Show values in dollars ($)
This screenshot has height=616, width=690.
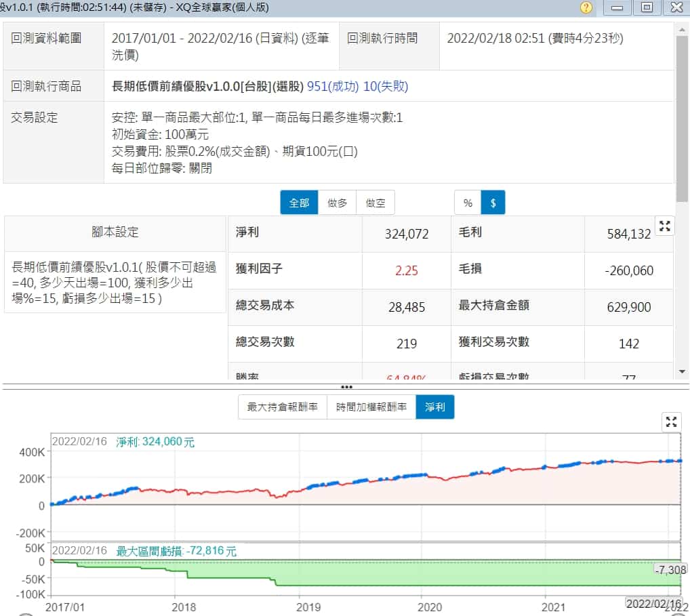click(x=493, y=203)
